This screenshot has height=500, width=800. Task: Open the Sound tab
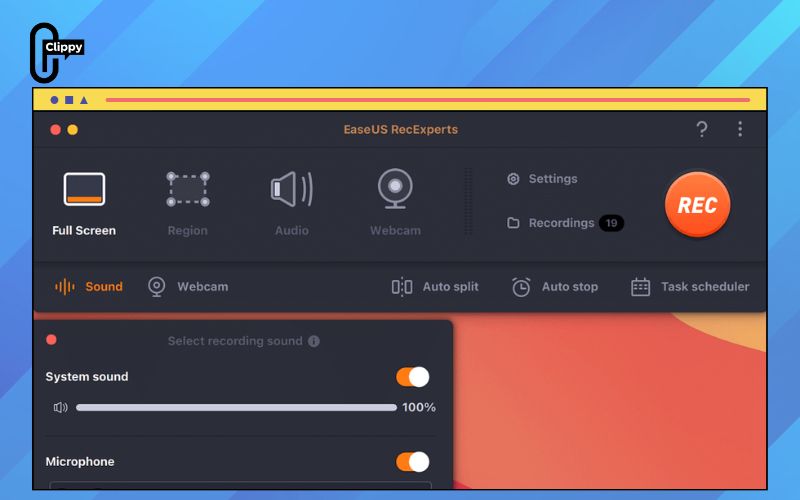click(x=89, y=287)
